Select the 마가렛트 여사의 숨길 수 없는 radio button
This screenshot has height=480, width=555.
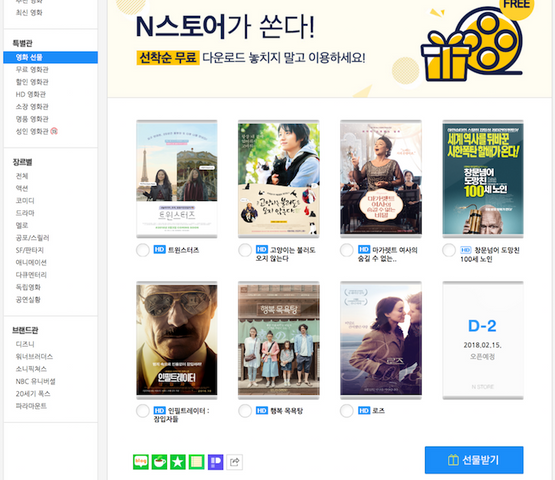(x=347, y=250)
